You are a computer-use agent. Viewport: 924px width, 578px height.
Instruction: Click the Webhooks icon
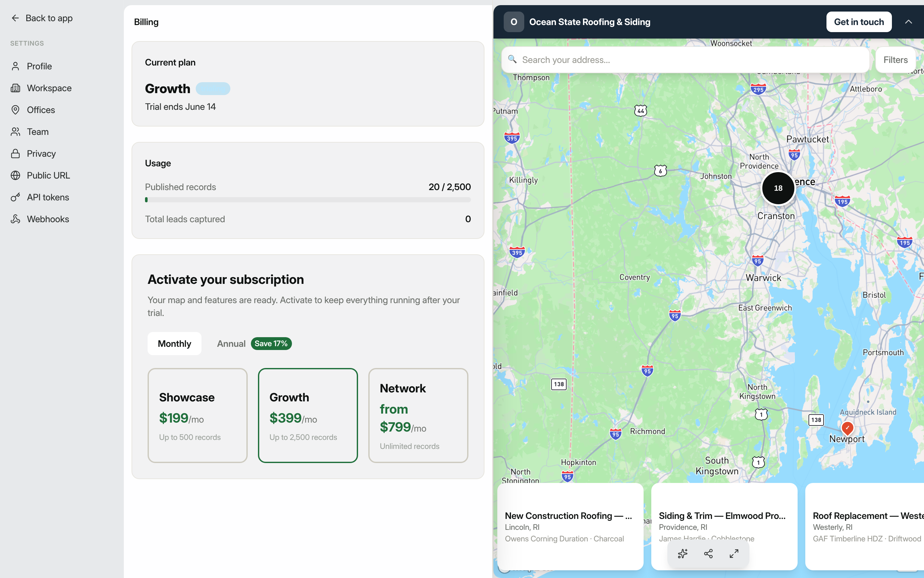pos(15,219)
